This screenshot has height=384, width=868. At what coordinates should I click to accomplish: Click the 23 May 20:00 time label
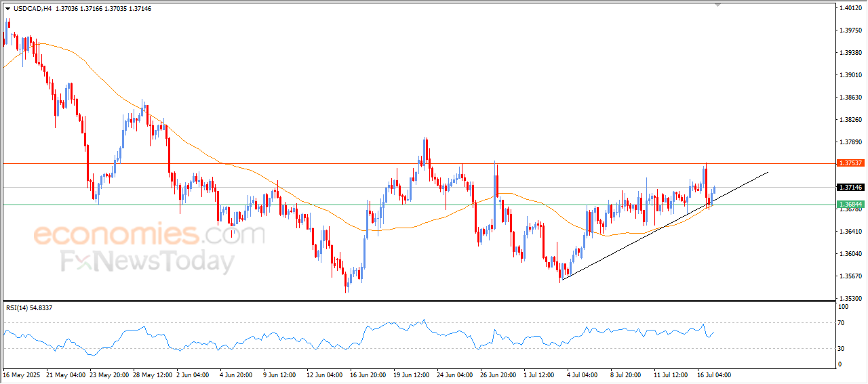[108, 375]
